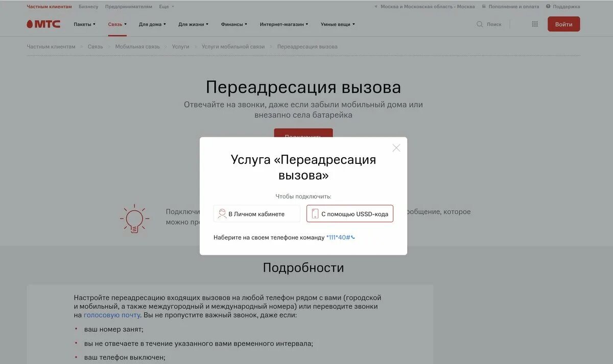Go to Связь breadcrumb
The width and height of the screenshot is (613, 364).
click(x=95, y=46)
